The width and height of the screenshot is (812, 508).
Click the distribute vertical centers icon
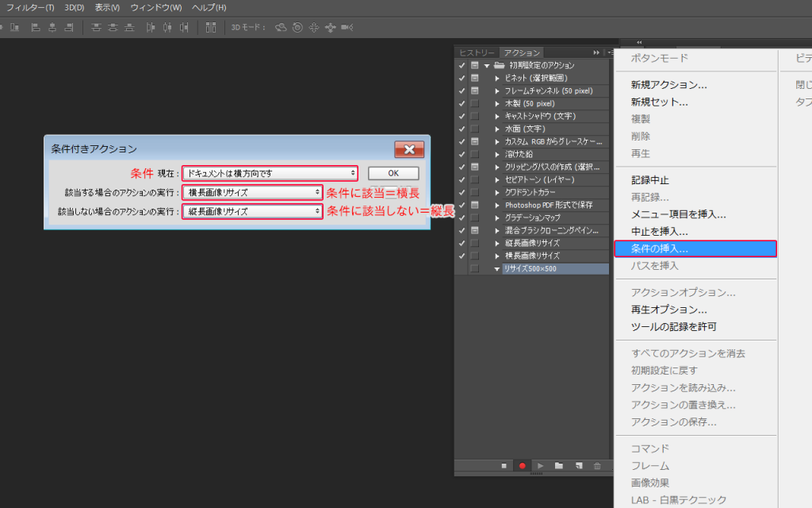(x=113, y=28)
